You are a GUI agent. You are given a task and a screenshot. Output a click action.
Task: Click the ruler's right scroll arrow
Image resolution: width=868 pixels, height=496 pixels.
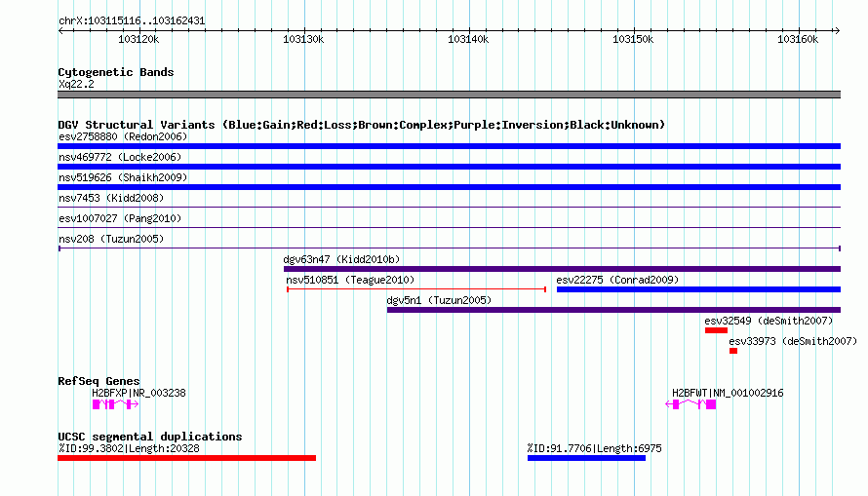837,31
